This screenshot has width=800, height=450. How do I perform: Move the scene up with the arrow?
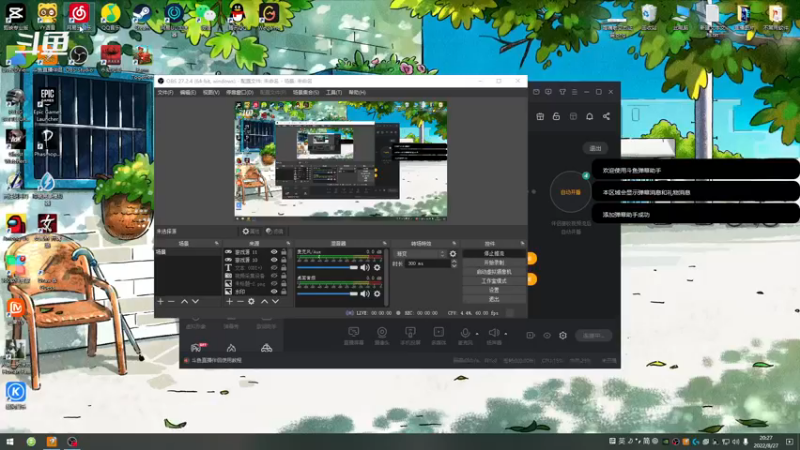pyautogui.click(x=184, y=302)
